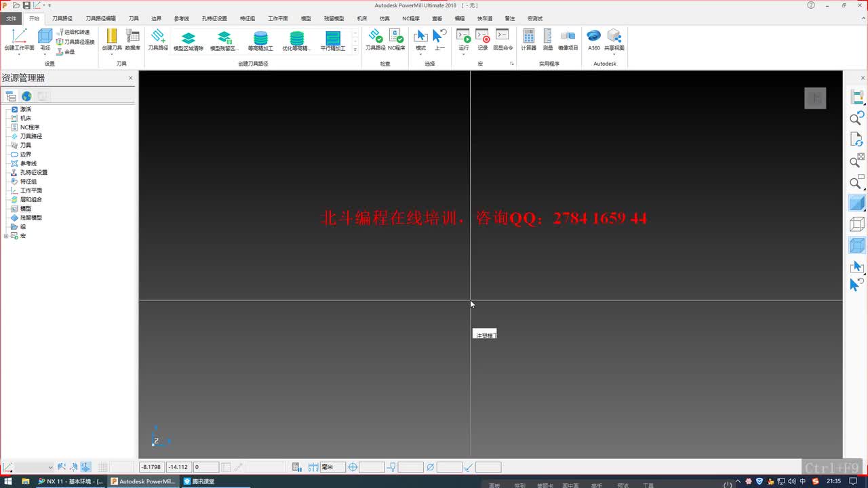
Task: Open A360
Action: coord(594,39)
